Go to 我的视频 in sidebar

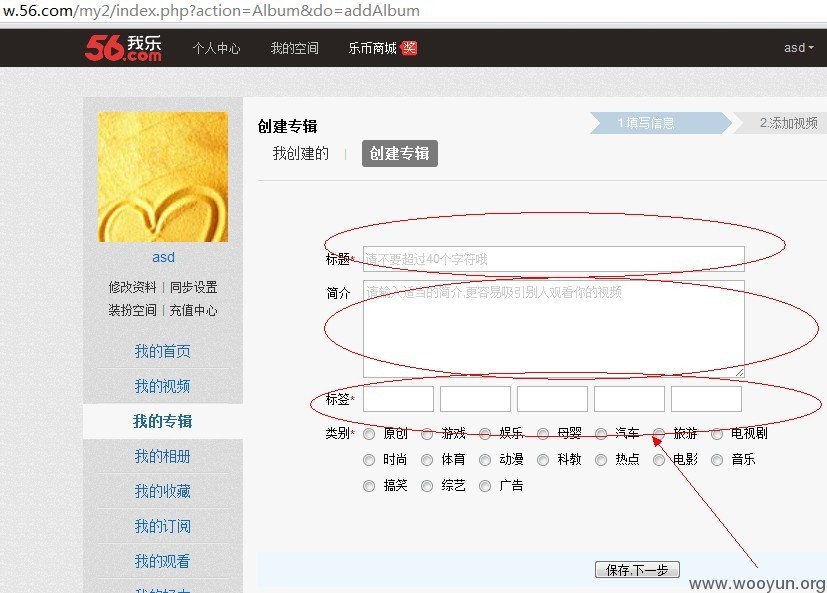click(x=162, y=386)
